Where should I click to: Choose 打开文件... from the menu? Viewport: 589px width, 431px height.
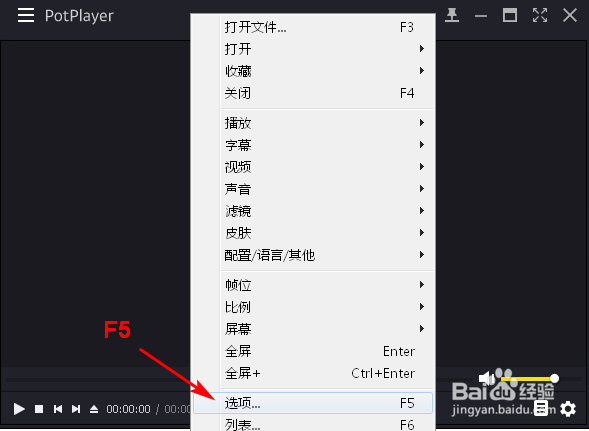tap(326, 27)
